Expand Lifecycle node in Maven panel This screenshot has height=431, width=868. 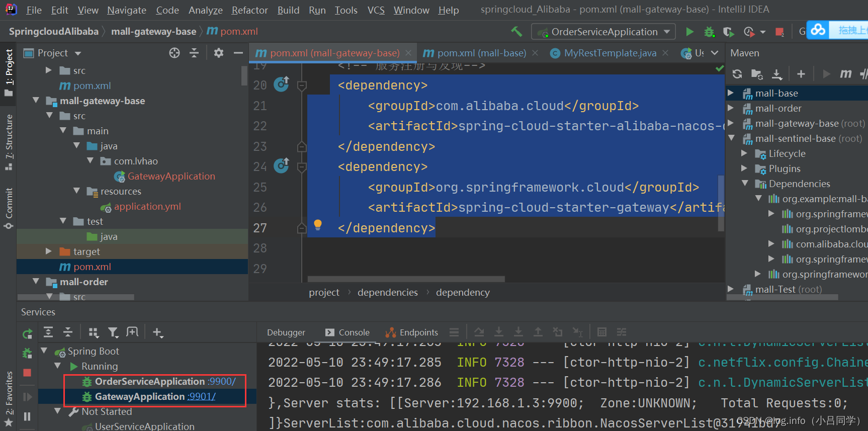click(745, 153)
